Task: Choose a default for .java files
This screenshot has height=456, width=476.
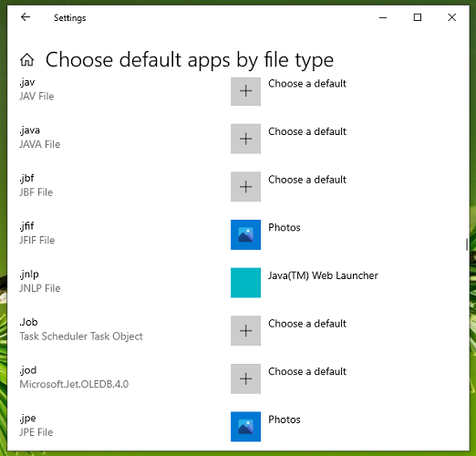Action: 307,131
